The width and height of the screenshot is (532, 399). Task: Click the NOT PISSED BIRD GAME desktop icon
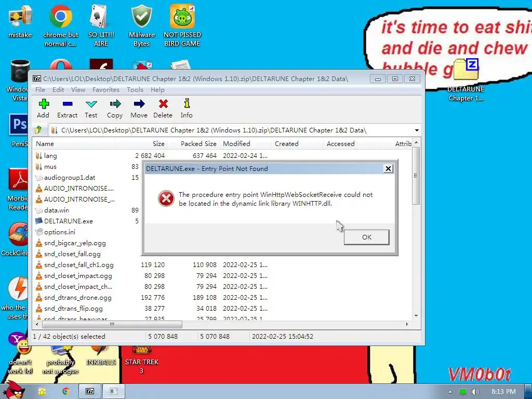tap(182, 25)
